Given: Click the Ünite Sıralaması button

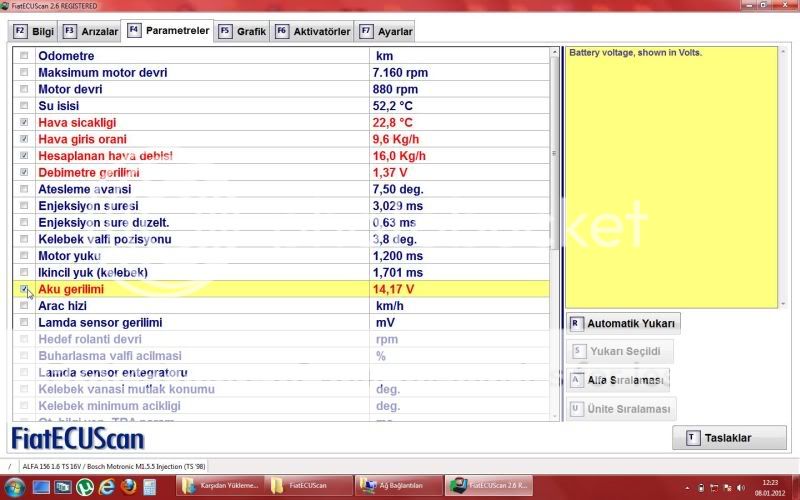Looking at the screenshot, I should pos(621,409).
